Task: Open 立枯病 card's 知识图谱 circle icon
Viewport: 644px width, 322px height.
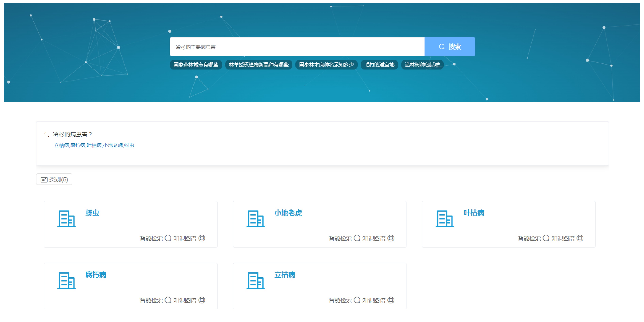Action: [x=391, y=300]
